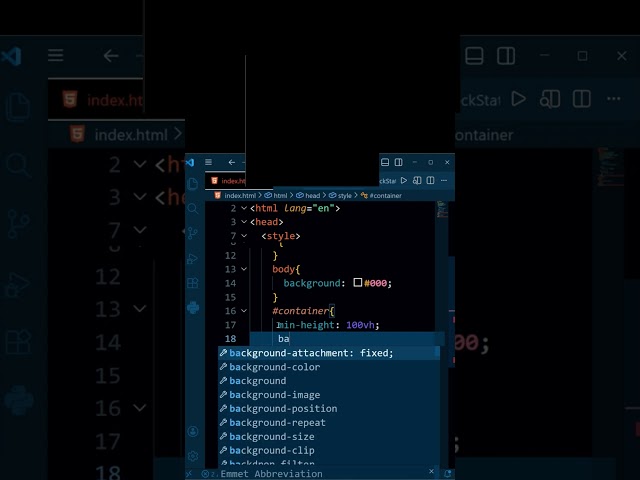The height and width of the screenshot is (480, 640).
Task: Click the body selector on line 13
Action: click(x=283, y=269)
